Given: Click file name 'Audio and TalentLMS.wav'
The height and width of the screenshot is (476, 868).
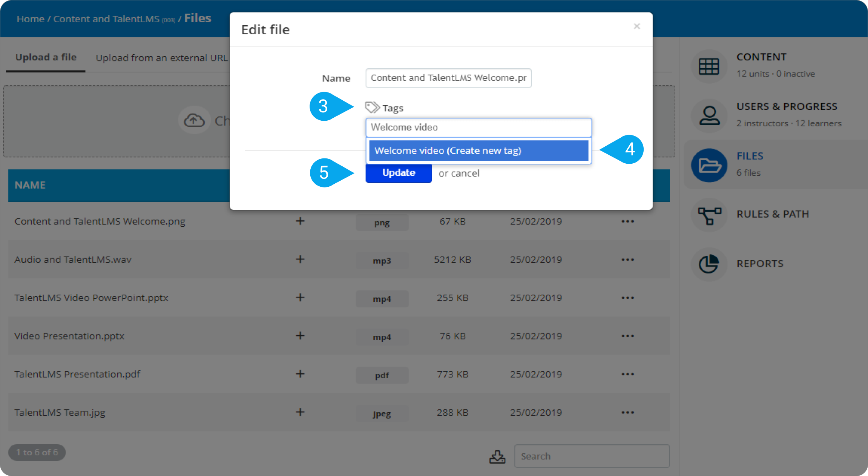Looking at the screenshot, I should [73, 259].
